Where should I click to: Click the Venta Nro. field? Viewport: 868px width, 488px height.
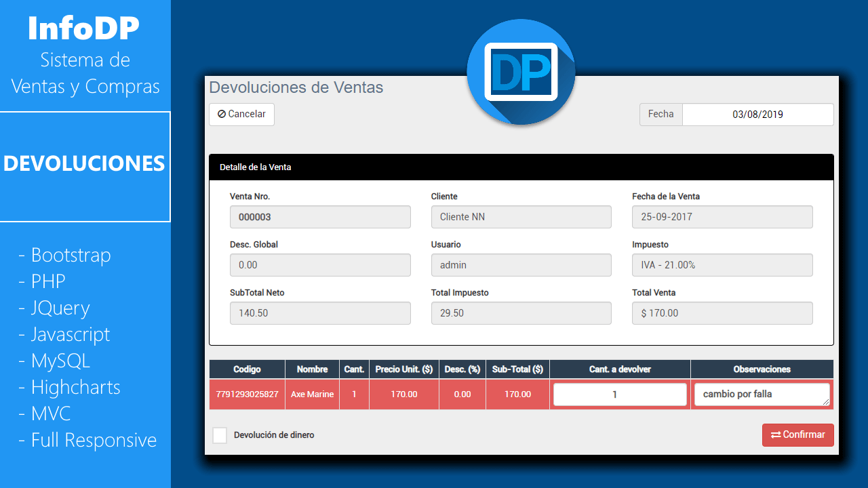tap(320, 217)
